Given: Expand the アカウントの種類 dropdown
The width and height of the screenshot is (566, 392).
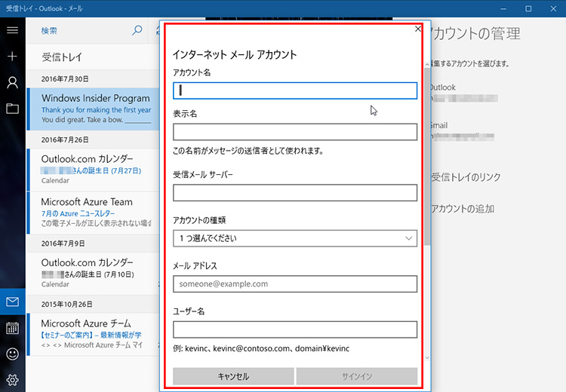Looking at the screenshot, I should click(295, 238).
